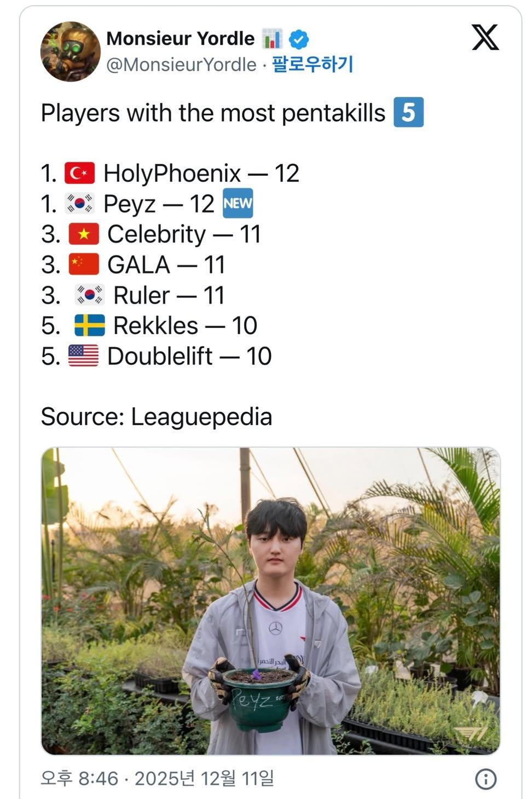Click the NEW badge next to Peyz
This screenshot has height=799, width=532.
point(238,204)
